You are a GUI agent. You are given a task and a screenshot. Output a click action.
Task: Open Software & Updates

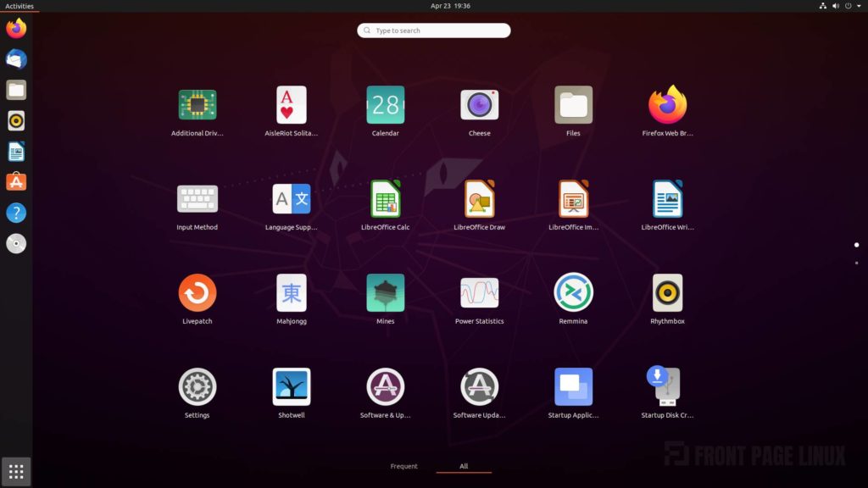tap(386, 387)
